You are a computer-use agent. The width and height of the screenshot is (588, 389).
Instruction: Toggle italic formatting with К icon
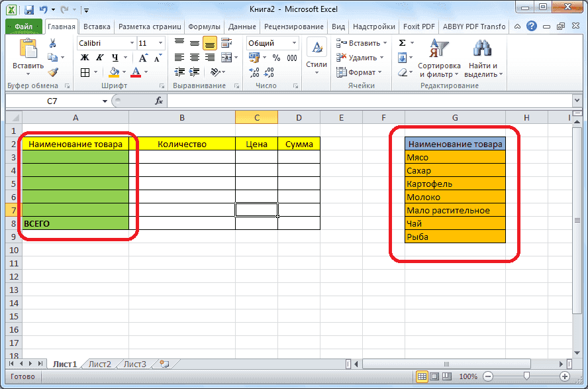[x=99, y=58]
